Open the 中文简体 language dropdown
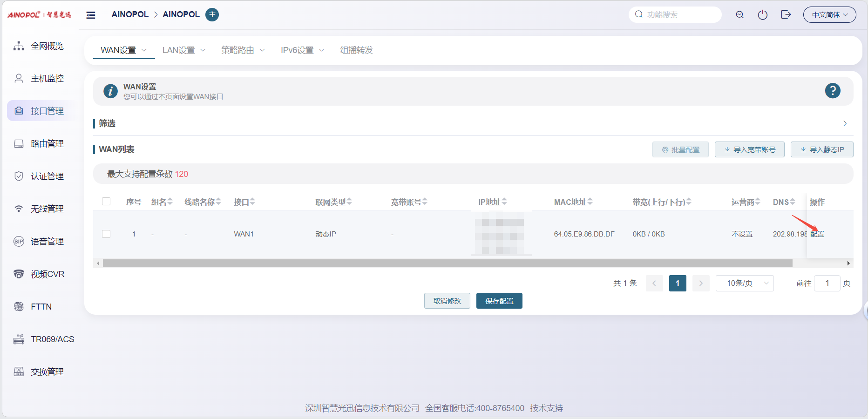 click(829, 15)
